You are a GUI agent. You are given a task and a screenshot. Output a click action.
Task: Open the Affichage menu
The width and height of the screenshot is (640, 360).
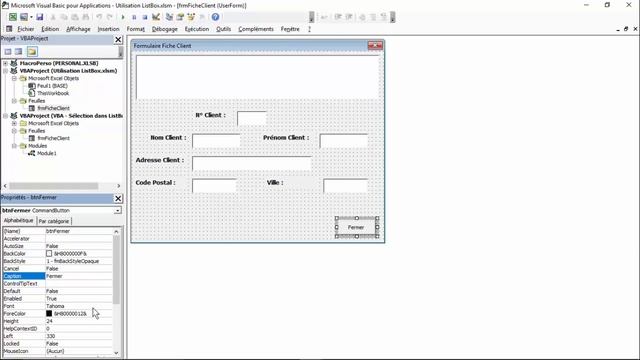point(78,29)
